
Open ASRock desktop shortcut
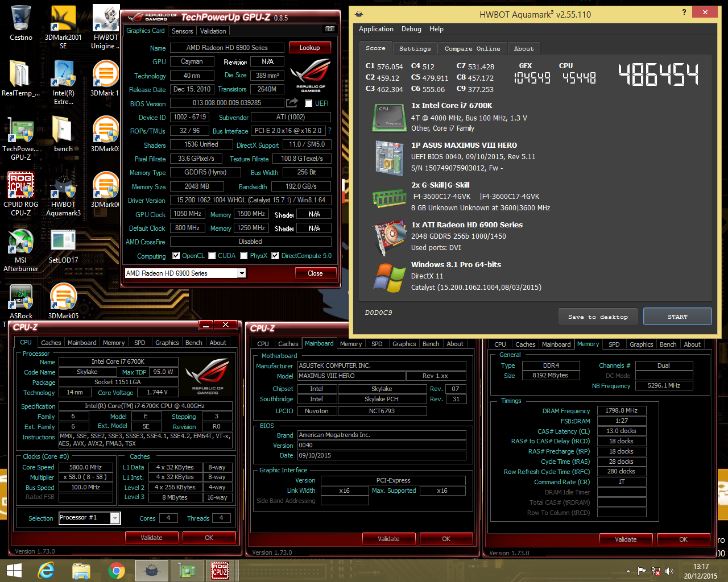pyautogui.click(x=20, y=301)
